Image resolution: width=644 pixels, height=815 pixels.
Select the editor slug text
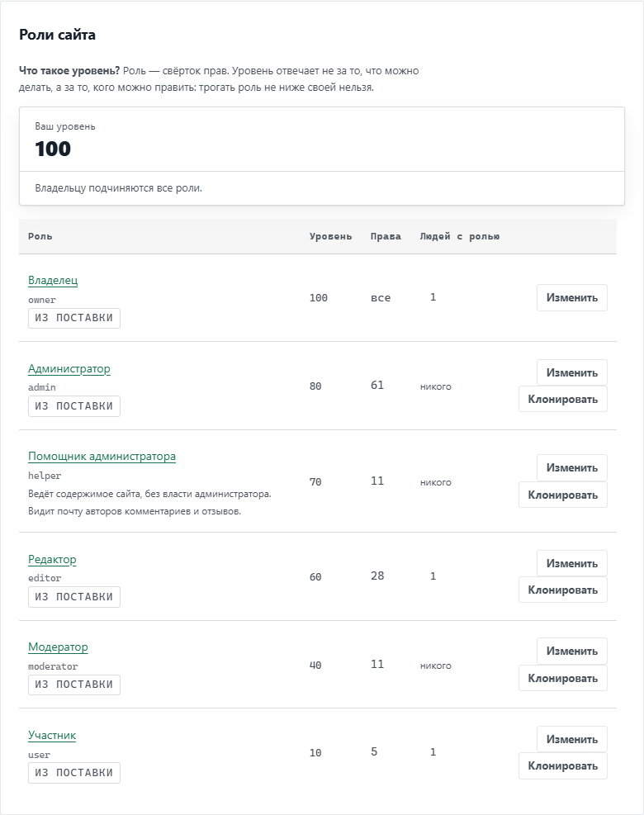(x=45, y=578)
